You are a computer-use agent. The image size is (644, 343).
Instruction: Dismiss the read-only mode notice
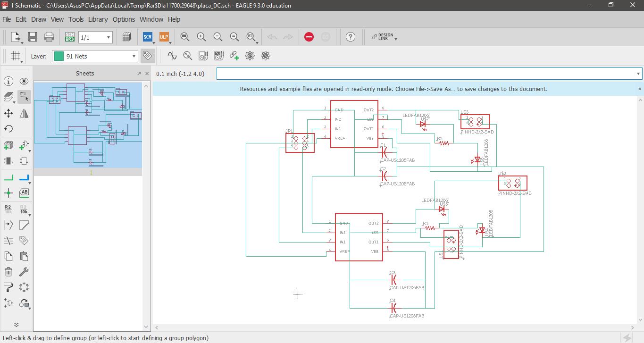pos(640,89)
